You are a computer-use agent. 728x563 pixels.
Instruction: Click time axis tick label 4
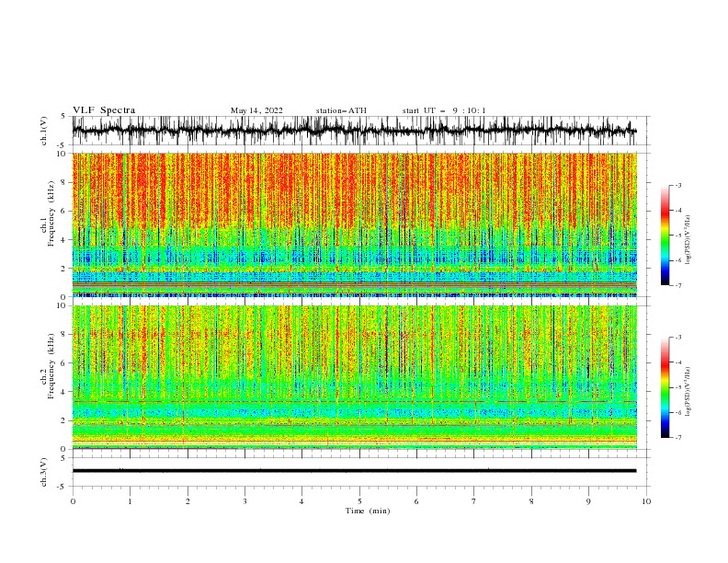301,501
